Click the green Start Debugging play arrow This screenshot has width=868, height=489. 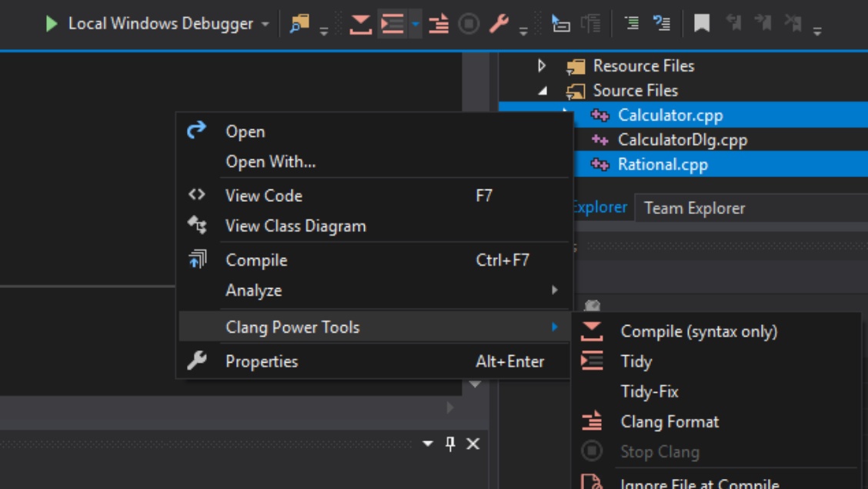[x=52, y=24]
